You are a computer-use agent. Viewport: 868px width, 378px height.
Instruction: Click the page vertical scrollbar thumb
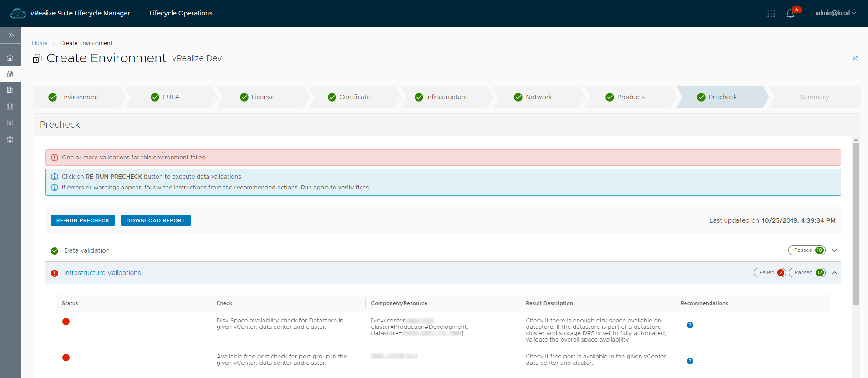pos(856,224)
